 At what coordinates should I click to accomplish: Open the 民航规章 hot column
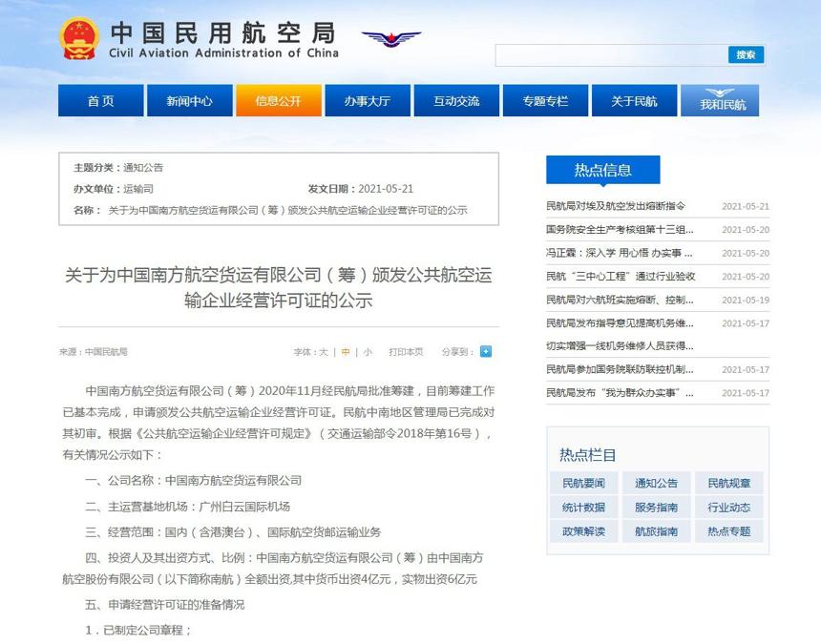pos(728,483)
